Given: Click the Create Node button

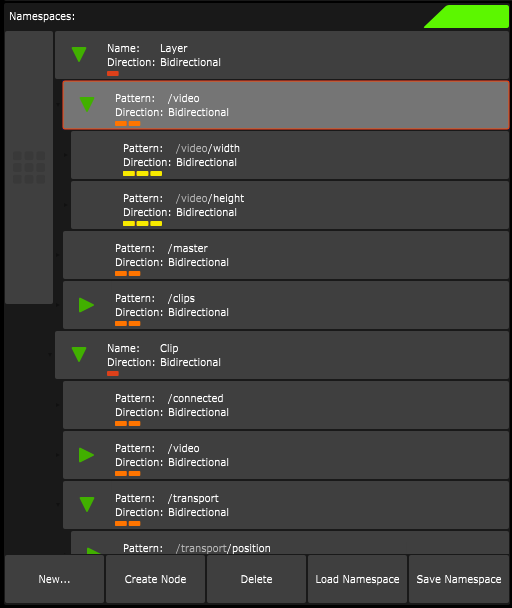Looking at the screenshot, I should pos(155,579).
